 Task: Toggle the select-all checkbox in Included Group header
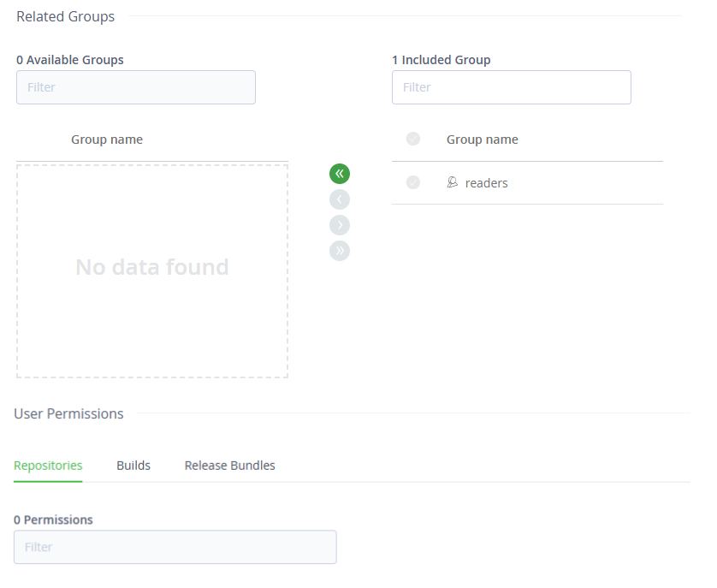tap(413, 139)
